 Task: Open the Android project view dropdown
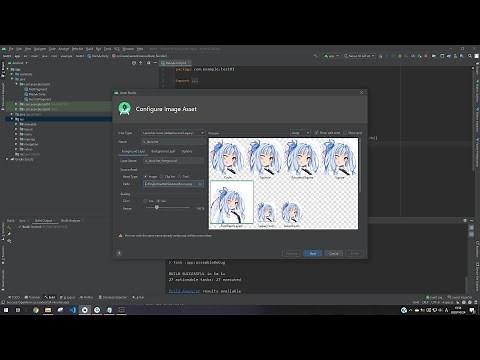[x=18, y=63]
